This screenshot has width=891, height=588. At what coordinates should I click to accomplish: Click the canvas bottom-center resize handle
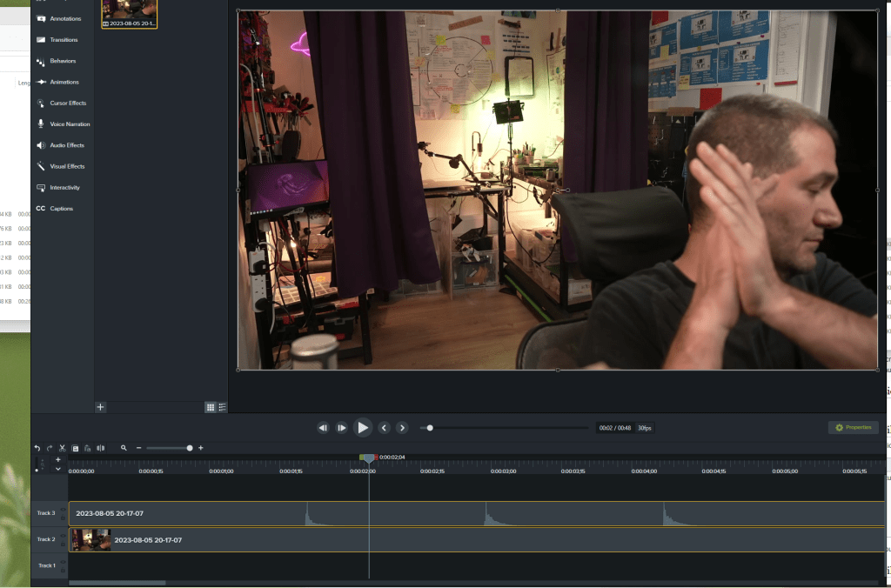558,370
